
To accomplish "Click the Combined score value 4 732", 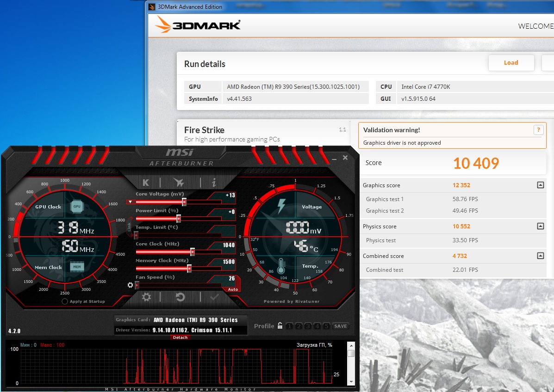I will pos(460,256).
